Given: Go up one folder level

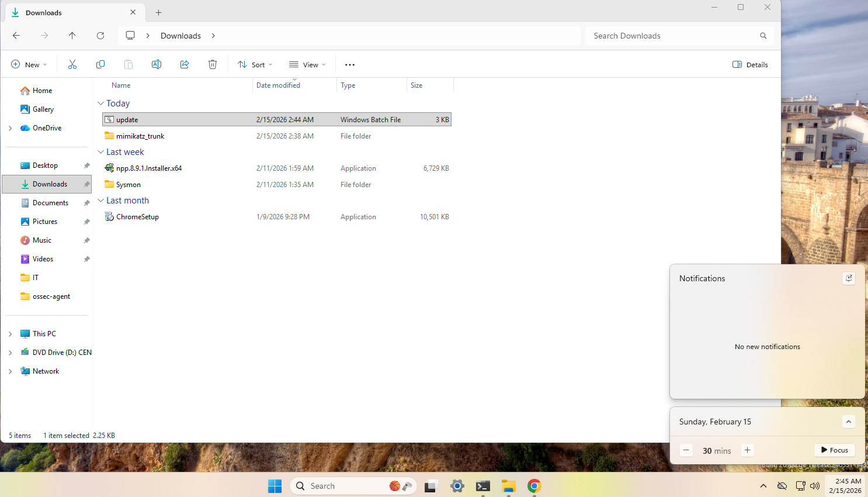Looking at the screenshot, I should (x=72, y=36).
